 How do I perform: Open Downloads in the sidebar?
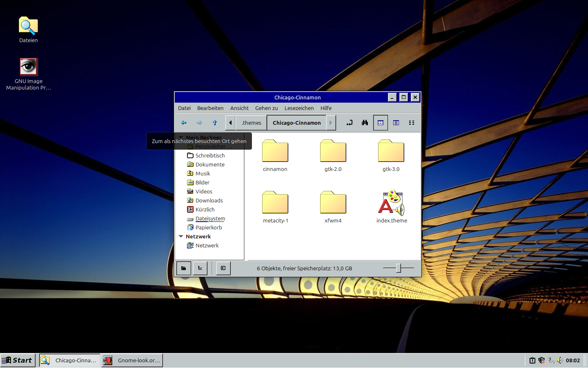(209, 201)
